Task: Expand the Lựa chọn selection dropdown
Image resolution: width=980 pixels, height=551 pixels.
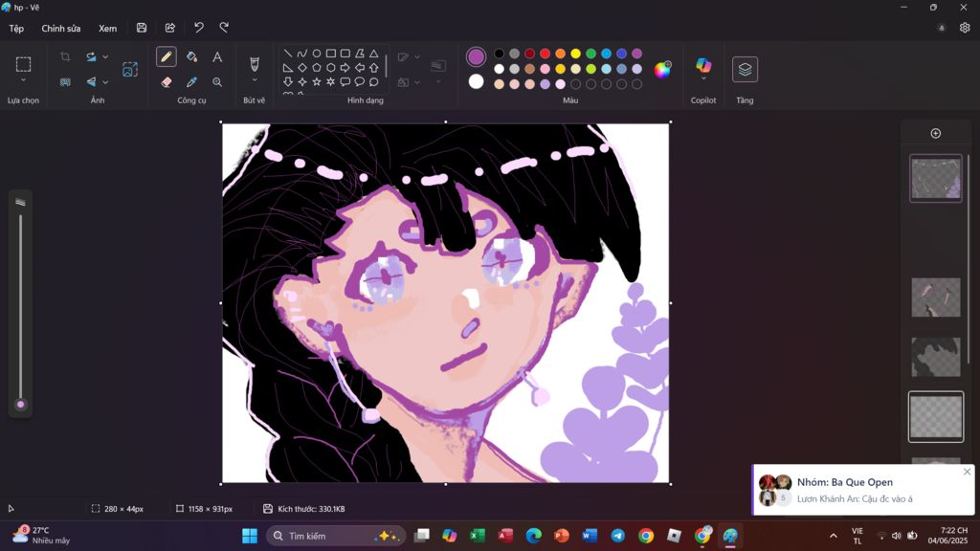Action: click(x=23, y=81)
